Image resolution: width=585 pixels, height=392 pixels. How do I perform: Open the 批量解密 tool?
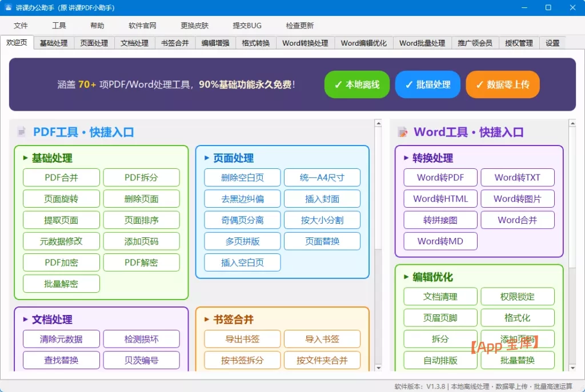point(61,284)
